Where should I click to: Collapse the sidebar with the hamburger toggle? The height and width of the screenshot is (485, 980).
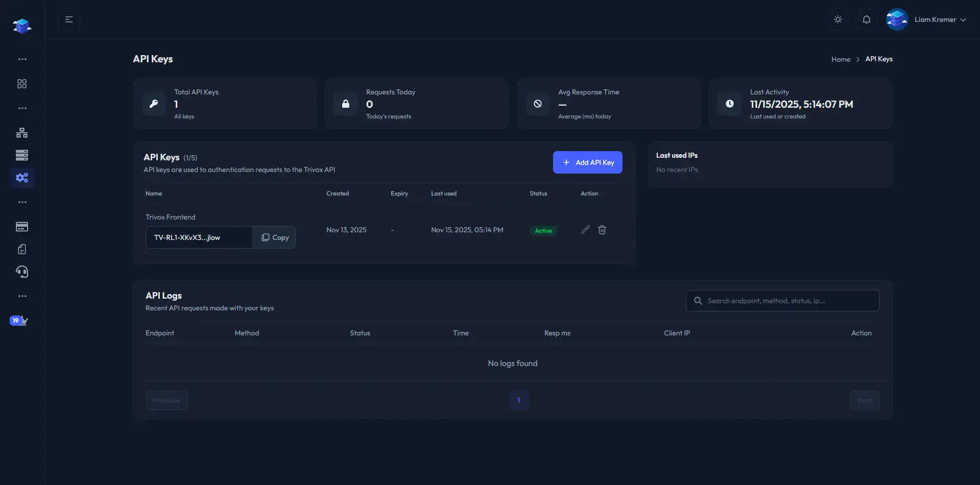coord(69,19)
